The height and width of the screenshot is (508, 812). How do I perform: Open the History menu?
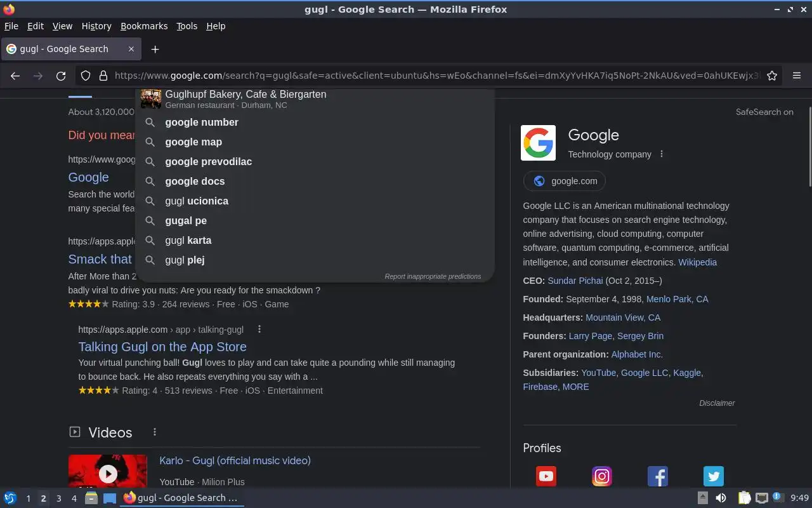[96, 26]
